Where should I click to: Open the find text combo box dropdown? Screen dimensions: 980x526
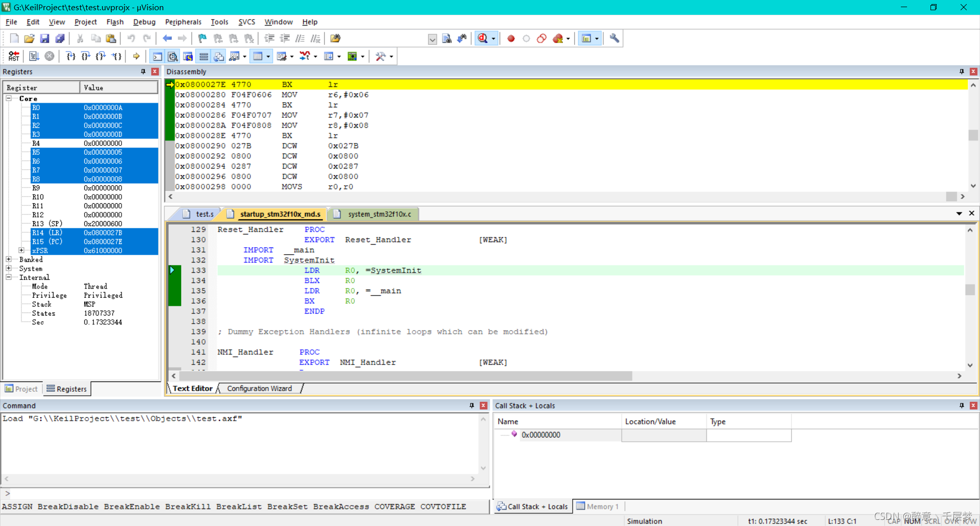click(432, 39)
